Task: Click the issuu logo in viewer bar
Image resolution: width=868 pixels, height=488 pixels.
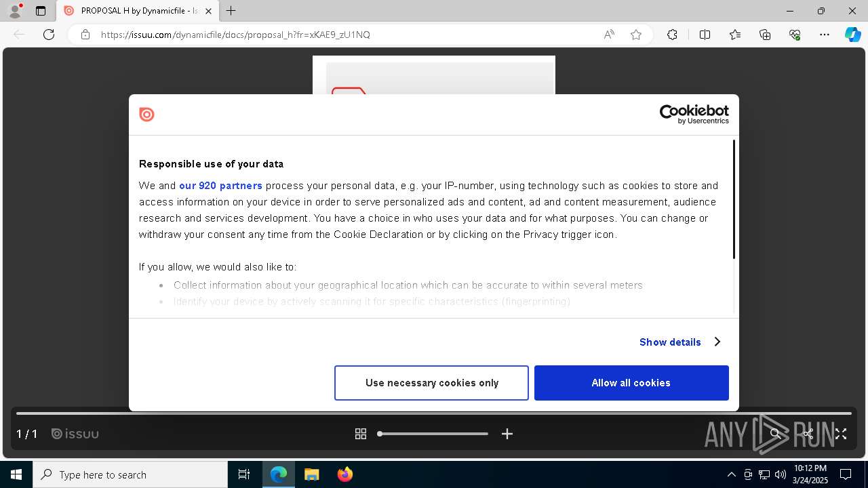Action: [x=75, y=434]
